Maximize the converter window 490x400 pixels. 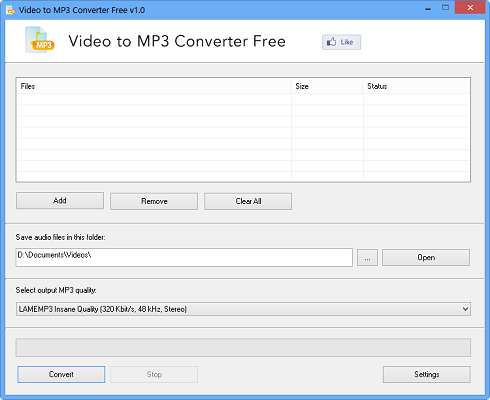[x=446, y=8]
